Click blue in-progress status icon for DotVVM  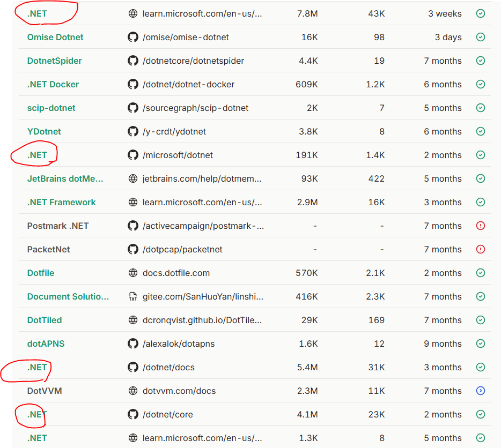pyautogui.click(x=481, y=391)
